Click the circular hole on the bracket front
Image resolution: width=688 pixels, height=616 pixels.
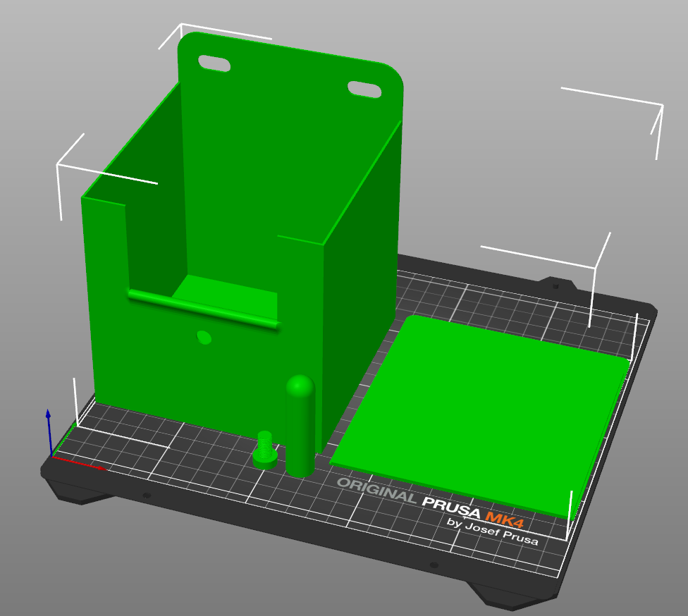click(203, 338)
